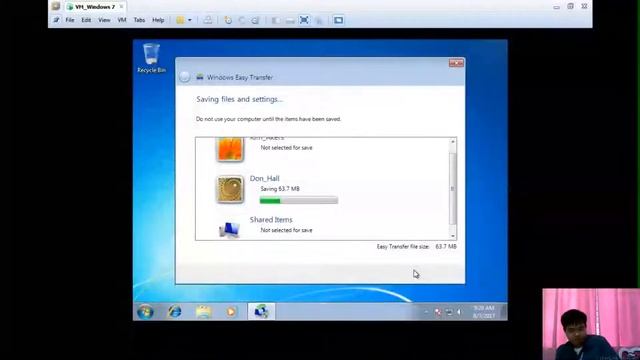Click the yellow power control toolbar icon
Viewport: 640px width, 360px height.
180,20
